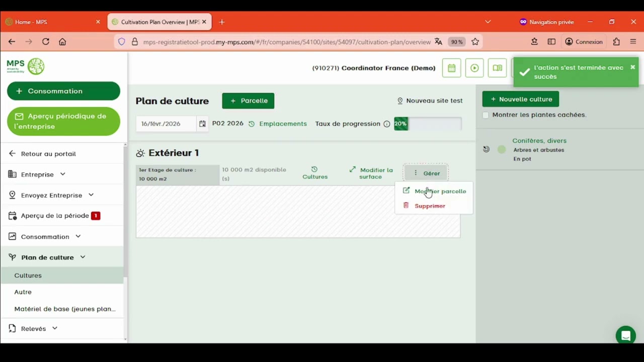Click Connexion account button
644x362 pixels.
[584, 42]
